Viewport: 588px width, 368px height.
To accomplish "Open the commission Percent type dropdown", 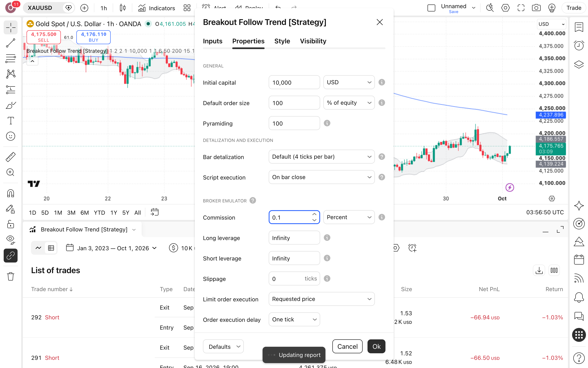I will 349,217.
